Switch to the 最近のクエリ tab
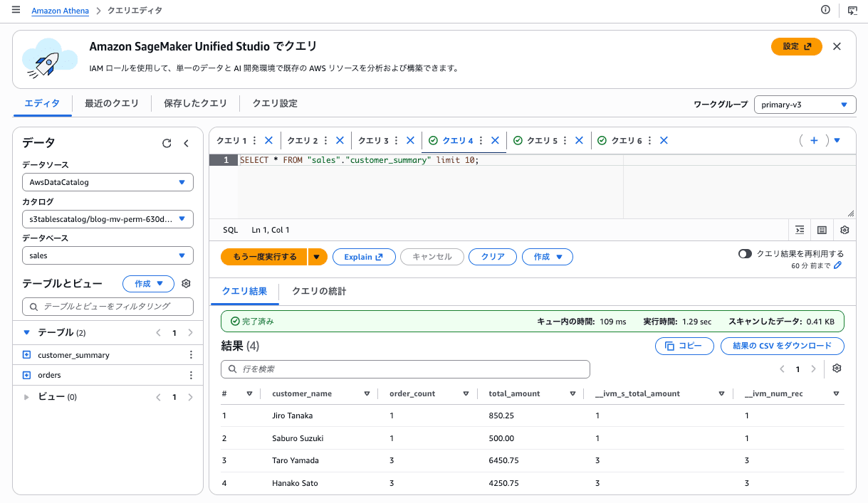 point(112,103)
